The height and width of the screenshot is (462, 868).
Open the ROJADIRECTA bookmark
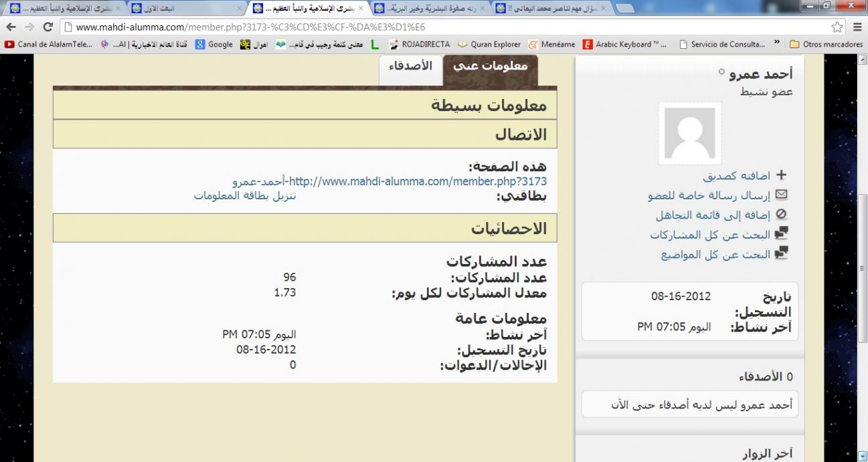(x=420, y=44)
